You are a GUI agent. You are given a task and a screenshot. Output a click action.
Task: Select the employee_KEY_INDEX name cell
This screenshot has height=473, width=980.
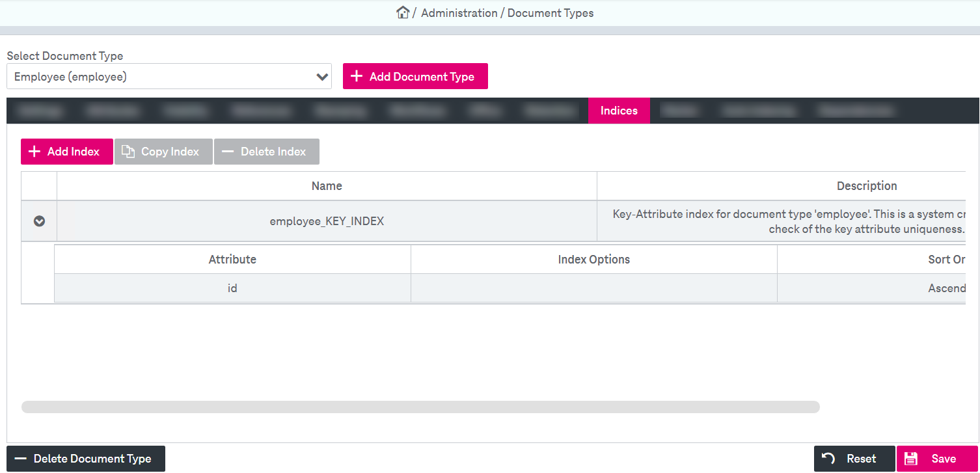(x=327, y=221)
